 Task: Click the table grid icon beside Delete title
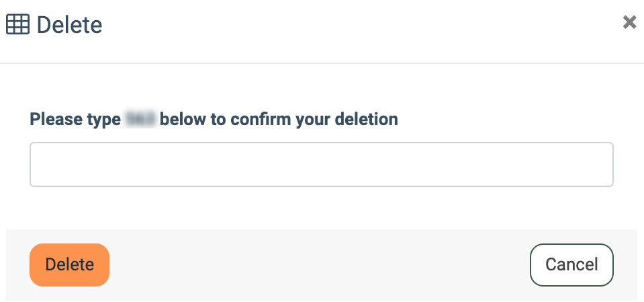(x=17, y=25)
